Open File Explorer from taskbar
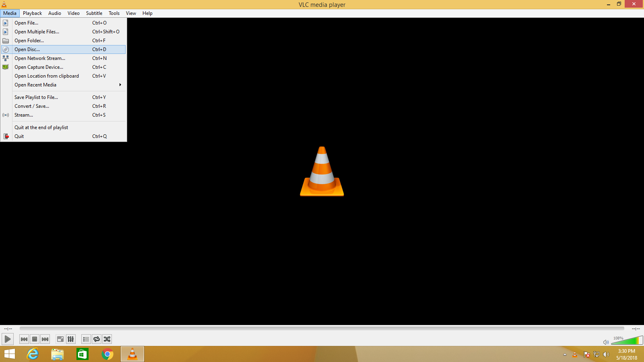Image resolution: width=644 pixels, height=362 pixels. pos(58,354)
